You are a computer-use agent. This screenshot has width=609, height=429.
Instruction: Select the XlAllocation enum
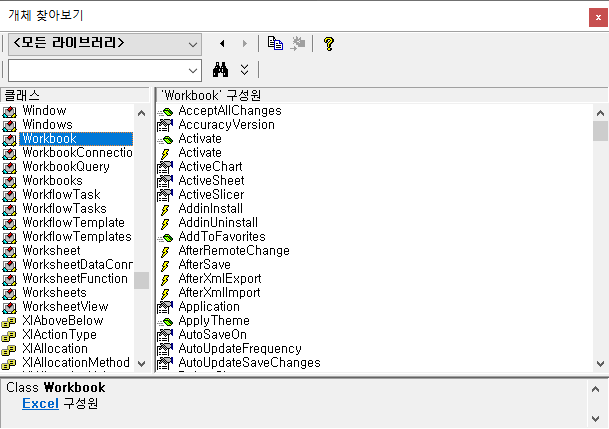point(55,348)
